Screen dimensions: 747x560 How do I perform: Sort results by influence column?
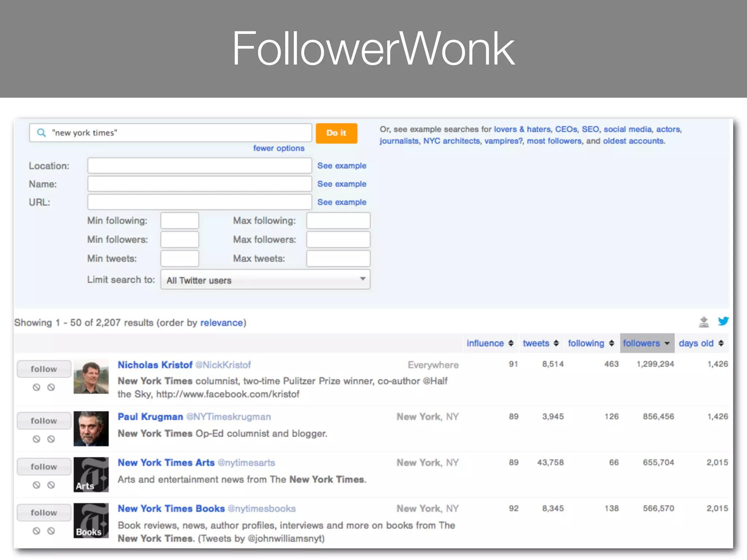tap(490, 343)
